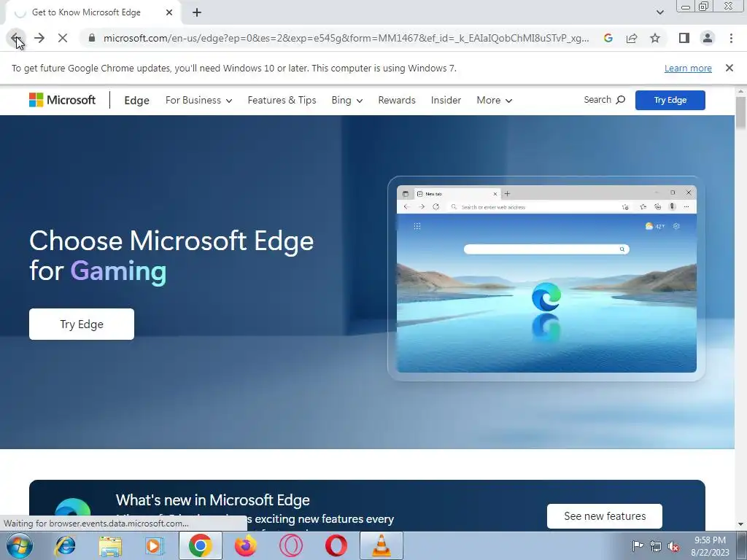Screen dimensions: 747x560
Task: Open the Edge link in site header
Action: click(136, 101)
